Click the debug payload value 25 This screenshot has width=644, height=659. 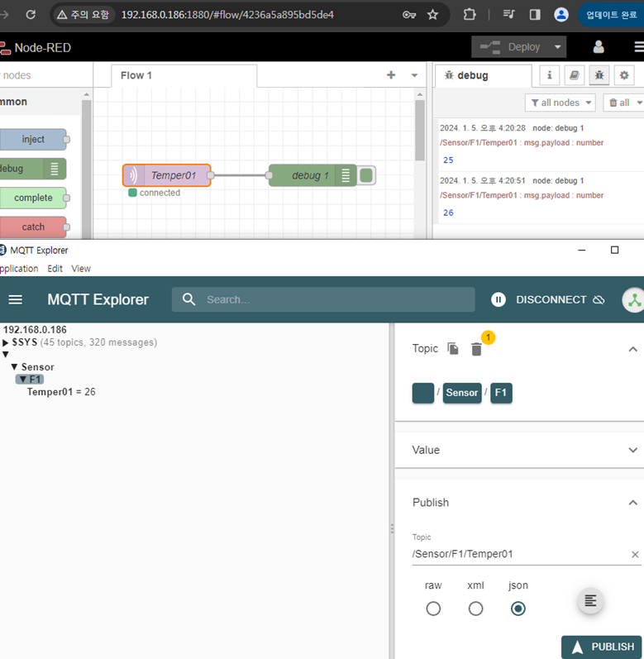pos(448,160)
